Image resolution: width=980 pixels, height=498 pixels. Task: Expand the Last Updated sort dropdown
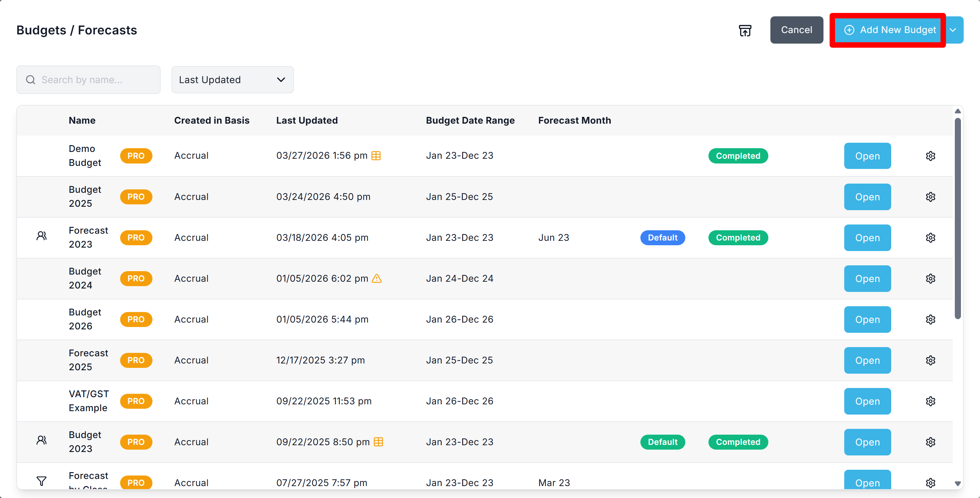pyautogui.click(x=232, y=80)
